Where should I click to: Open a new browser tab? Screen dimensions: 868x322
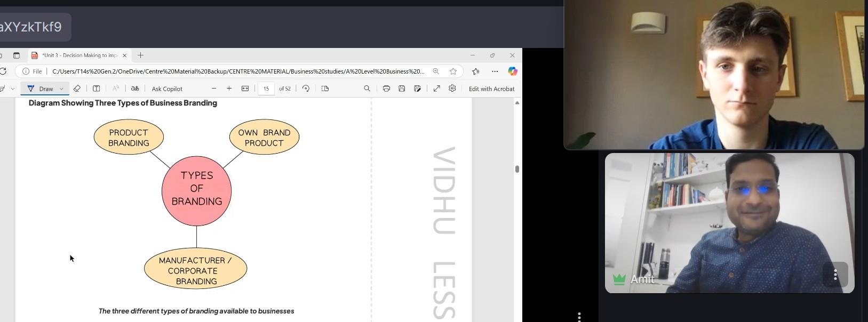tap(141, 55)
